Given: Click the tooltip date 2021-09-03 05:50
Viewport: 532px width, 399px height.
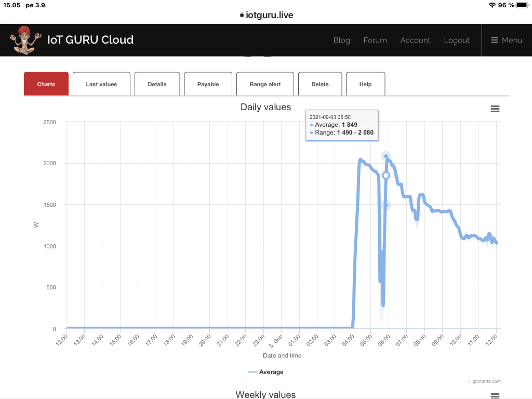Looking at the screenshot, I should (330, 117).
